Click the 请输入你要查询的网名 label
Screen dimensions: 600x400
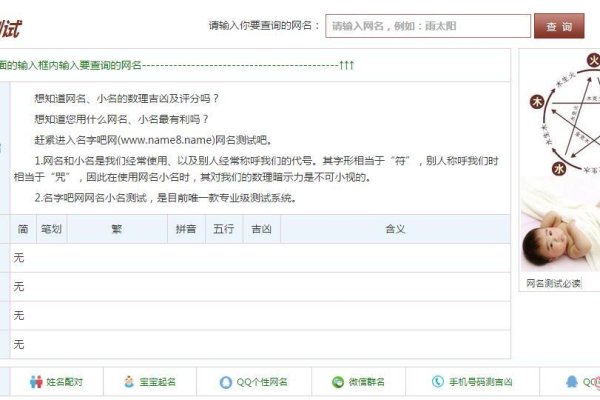pos(264,26)
